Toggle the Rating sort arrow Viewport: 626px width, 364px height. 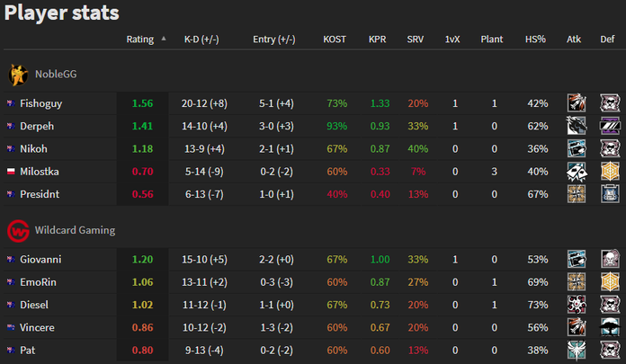(164, 39)
